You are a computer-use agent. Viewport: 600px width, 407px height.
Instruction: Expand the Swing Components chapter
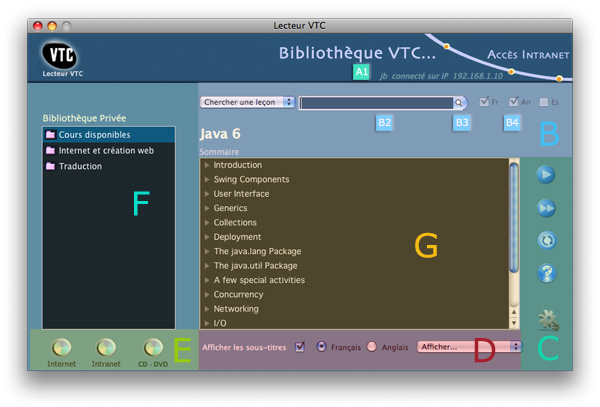pyautogui.click(x=207, y=179)
